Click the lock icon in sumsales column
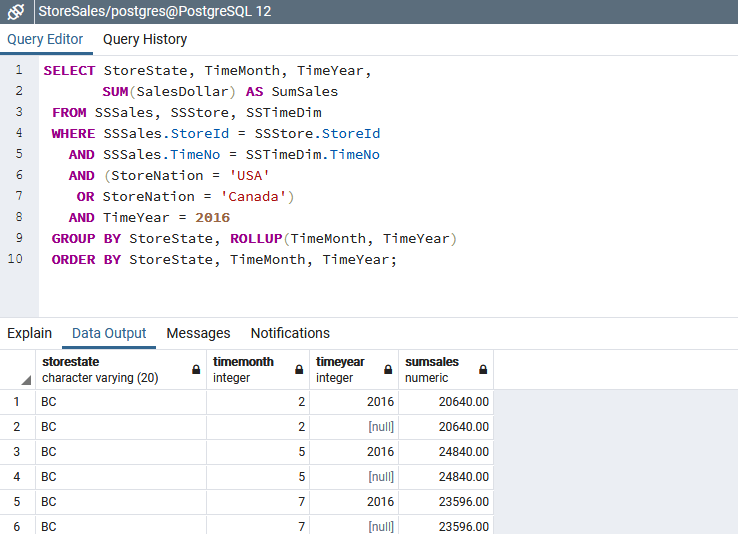738x549 pixels. click(x=483, y=369)
